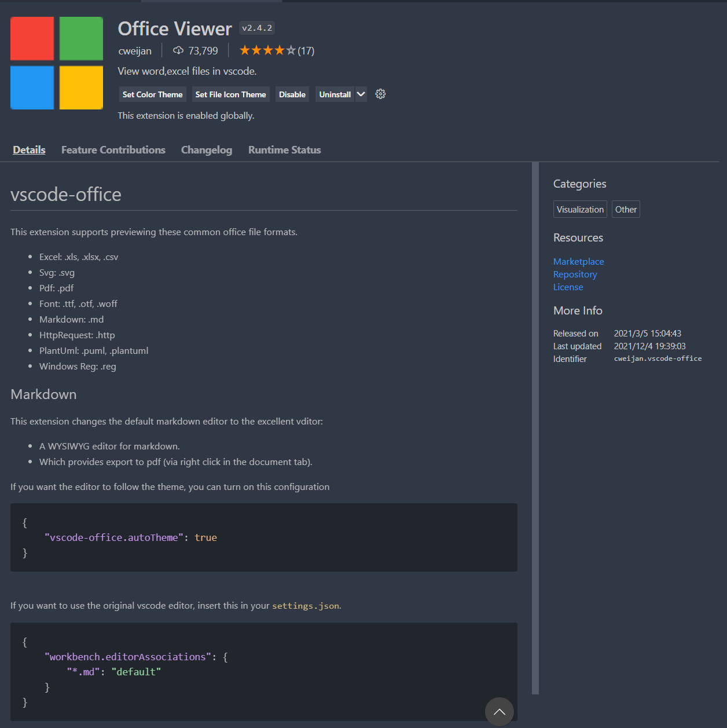Open the Changelog tab
727x728 pixels.
[207, 150]
